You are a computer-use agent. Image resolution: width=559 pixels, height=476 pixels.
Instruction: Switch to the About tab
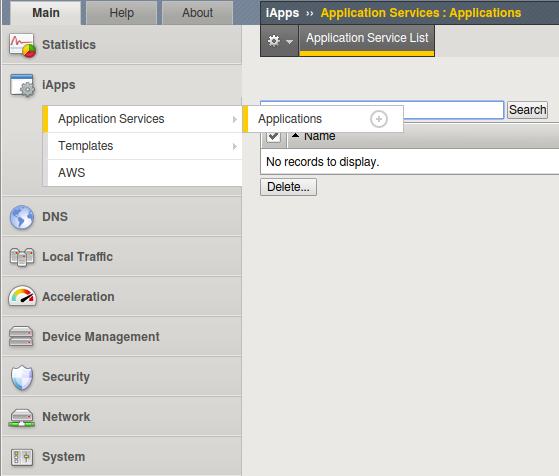[198, 13]
